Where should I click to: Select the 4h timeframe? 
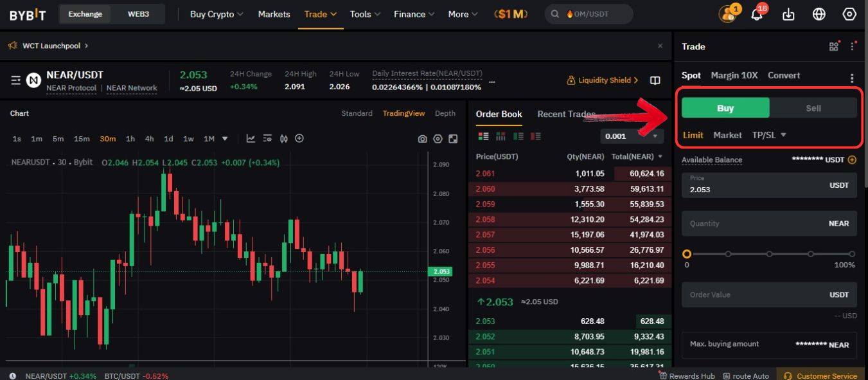(149, 139)
